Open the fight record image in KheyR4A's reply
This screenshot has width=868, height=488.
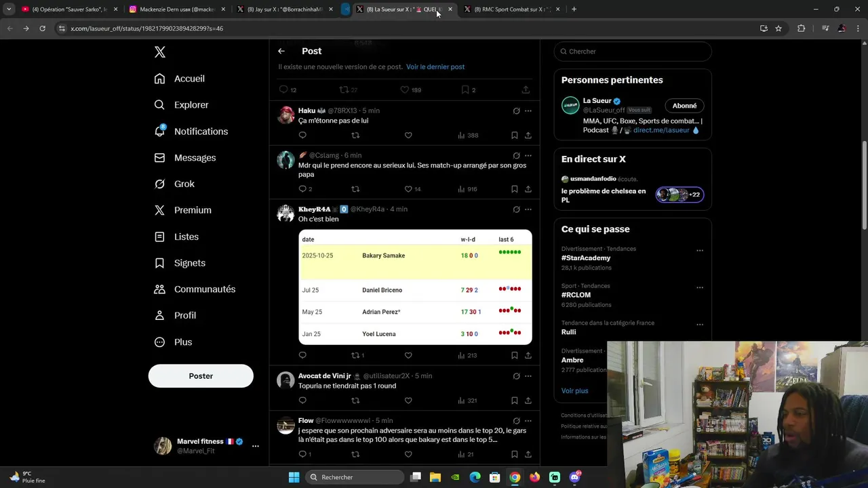415,287
